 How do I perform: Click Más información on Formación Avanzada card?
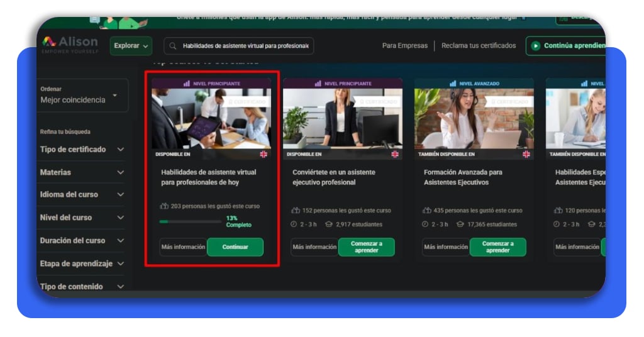coord(446,247)
